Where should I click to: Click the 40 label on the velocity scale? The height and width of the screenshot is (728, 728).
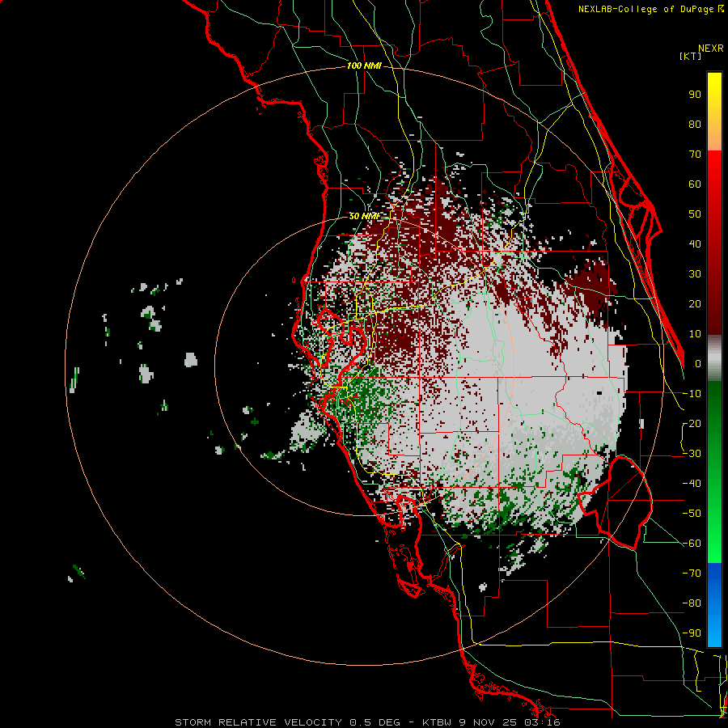pos(695,244)
